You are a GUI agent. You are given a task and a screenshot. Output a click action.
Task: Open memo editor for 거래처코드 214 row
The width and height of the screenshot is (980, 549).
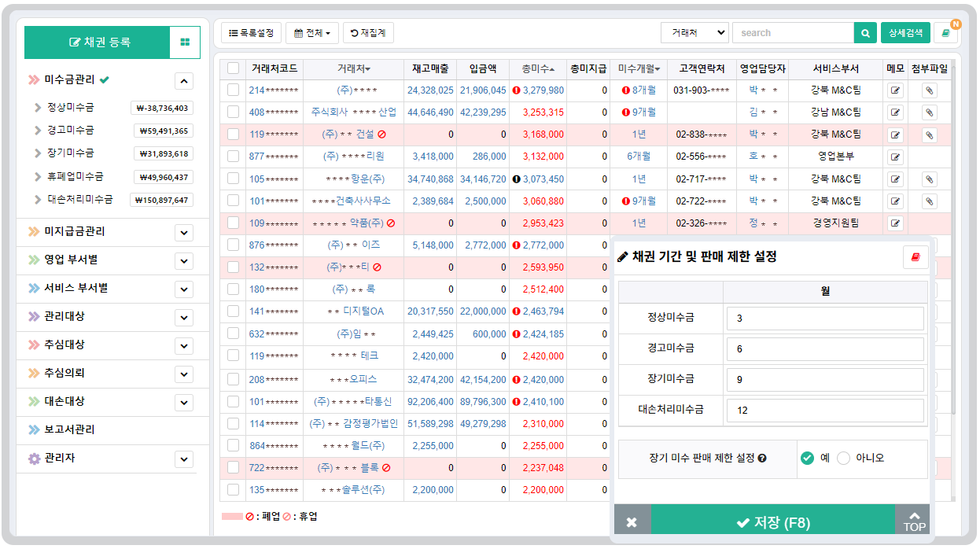tap(894, 90)
